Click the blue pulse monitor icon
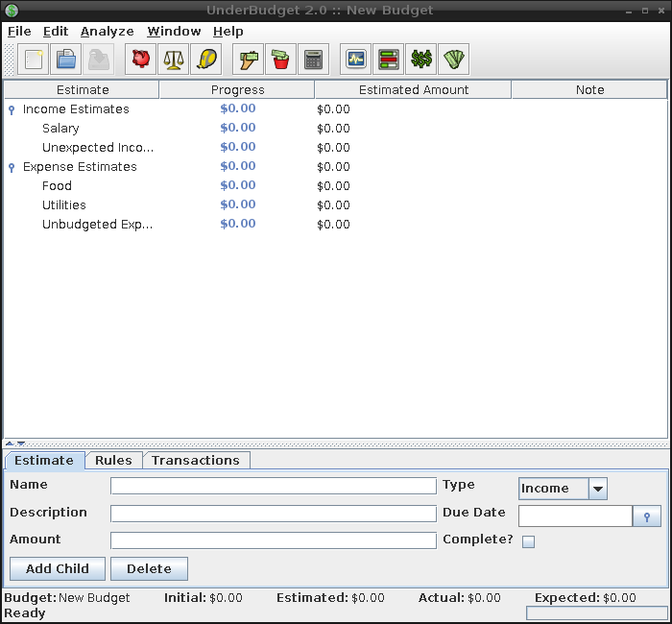Screen dimensions: 672x624 (356, 60)
